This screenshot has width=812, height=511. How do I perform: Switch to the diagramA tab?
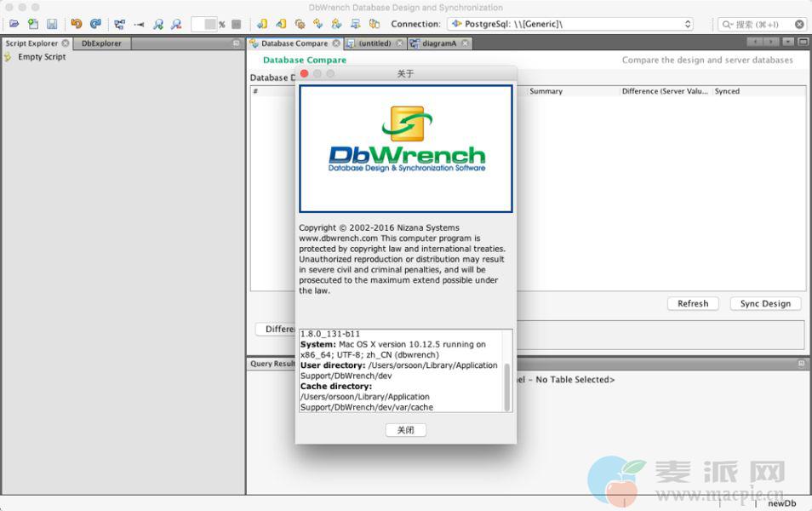[439, 43]
